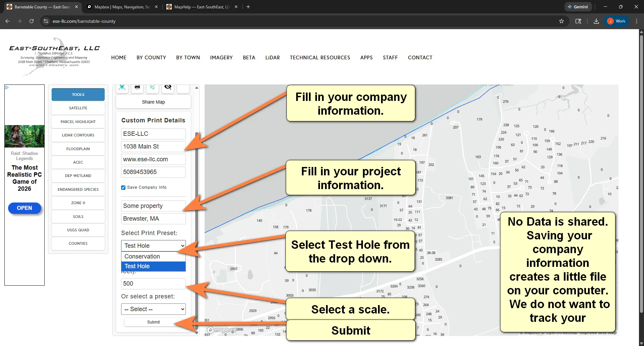
Task: Open browser Downloads icon
Action: click(x=596, y=21)
